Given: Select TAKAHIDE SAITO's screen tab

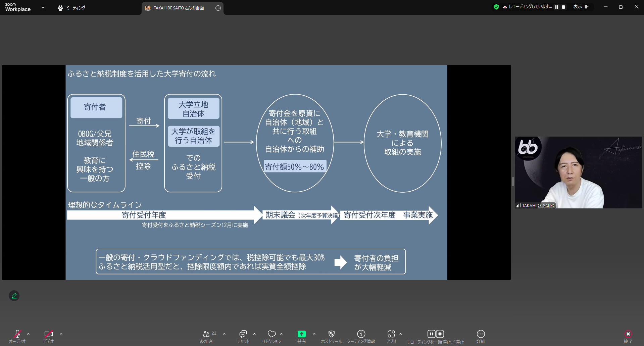Looking at the screenshot, I should click(x=179, y=8).
